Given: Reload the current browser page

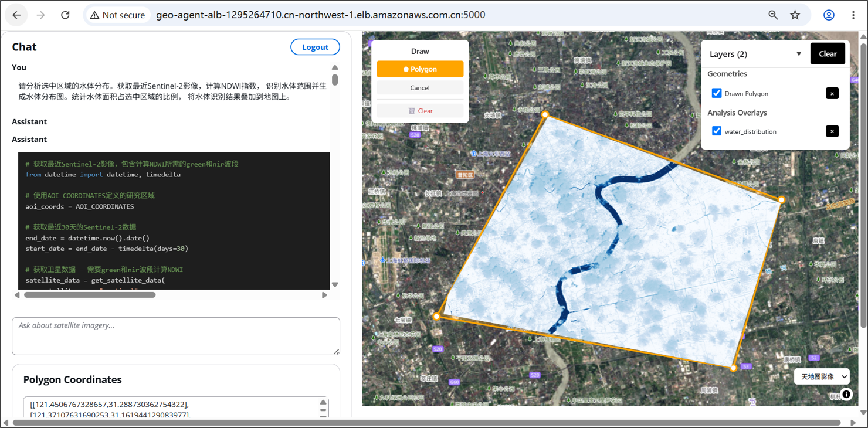Looking at the screenshot, I should click(65, 15).
